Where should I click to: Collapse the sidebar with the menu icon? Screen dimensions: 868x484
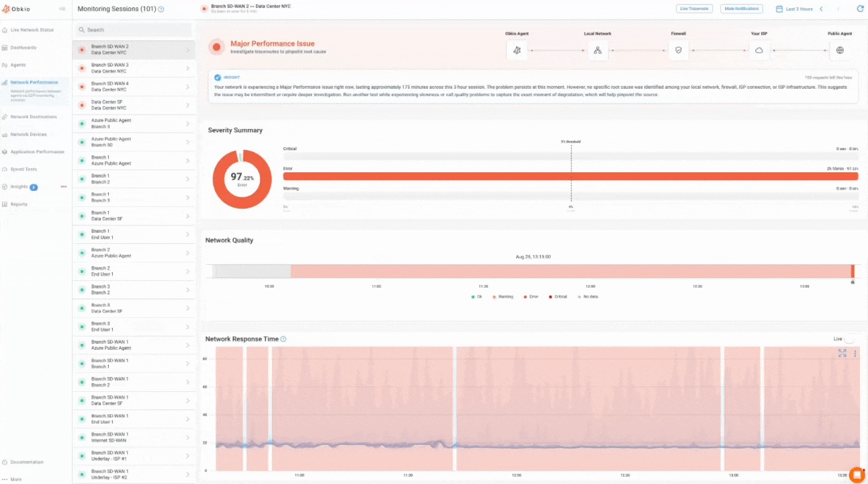click(62, 9)
